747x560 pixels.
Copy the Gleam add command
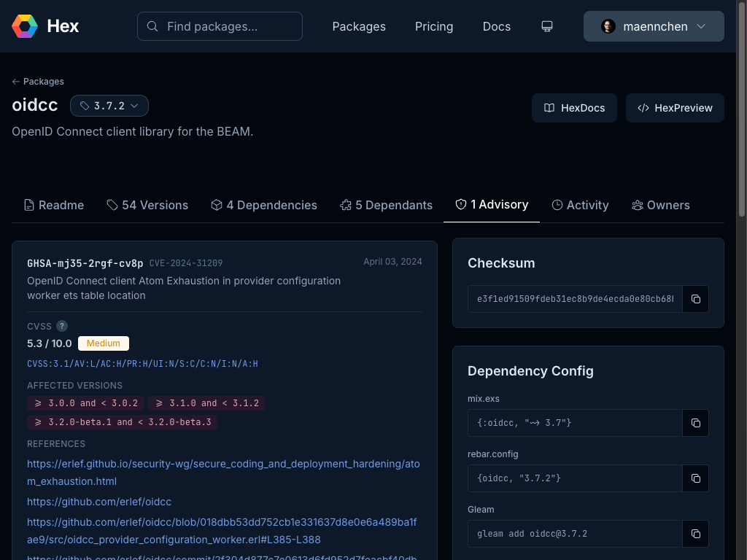(x=695, y=534)
